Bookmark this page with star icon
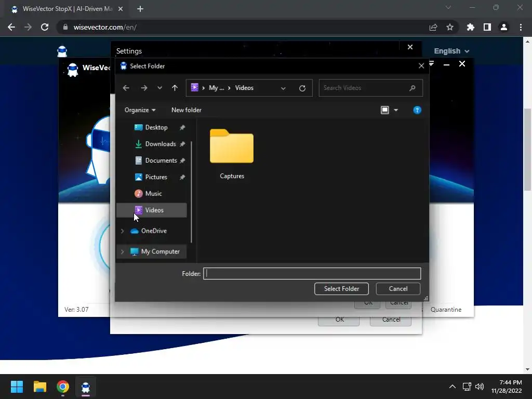The image size is (532, 399). [x=450, y=27]
